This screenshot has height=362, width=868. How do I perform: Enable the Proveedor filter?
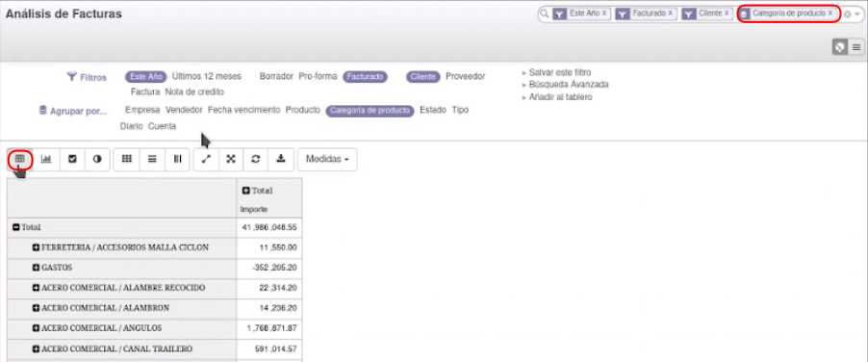pyautogui.click(x=465, y=76)
